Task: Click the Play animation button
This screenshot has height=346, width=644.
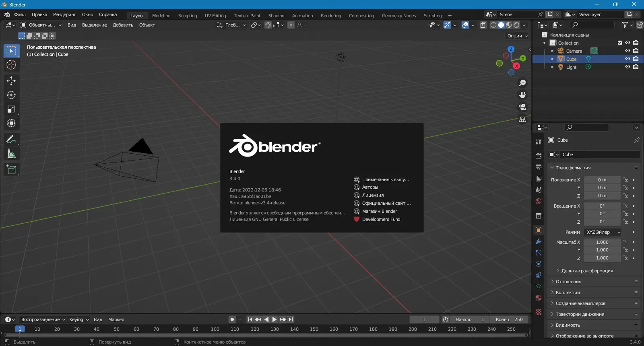Action: tap(275, 319)
